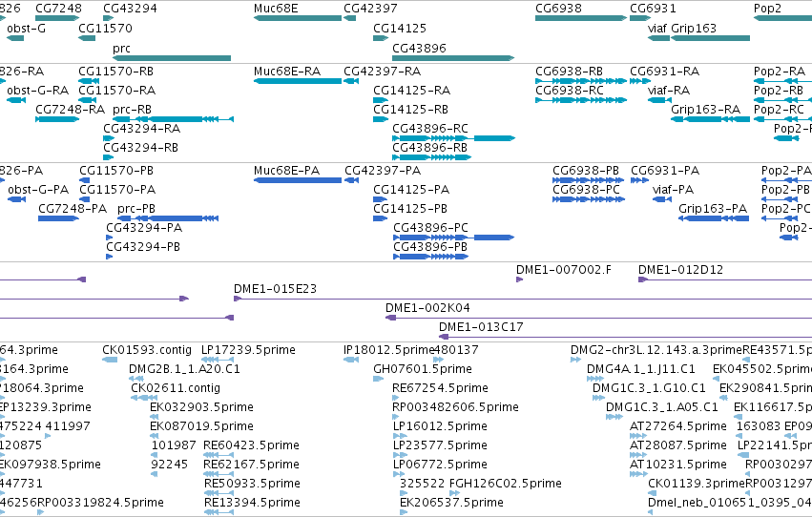Image resolution: width=812 pixels, height=517 pixels.
Task: Open the DMG4A.1_1.J11.C1 EST label
Action: (x=640, y=369)
